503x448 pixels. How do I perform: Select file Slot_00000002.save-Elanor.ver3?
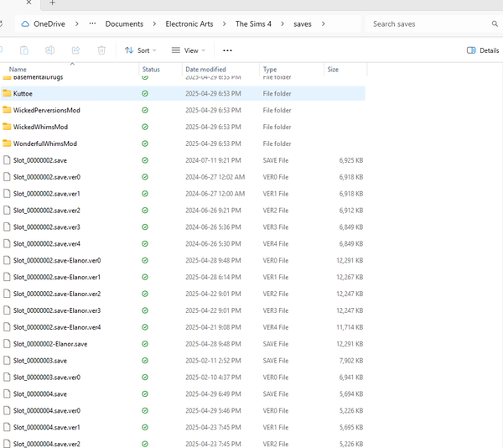57,310
